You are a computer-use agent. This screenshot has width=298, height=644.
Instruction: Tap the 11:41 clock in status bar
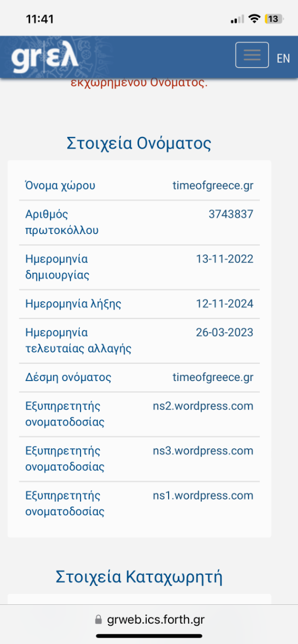[x=40, y=19]
